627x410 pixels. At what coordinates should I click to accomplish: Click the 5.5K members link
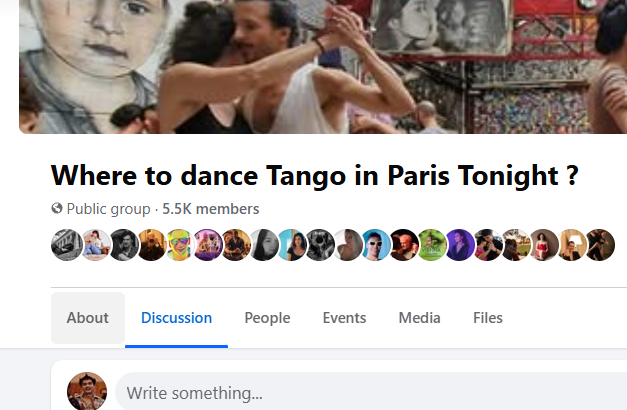tap(210, 209)
